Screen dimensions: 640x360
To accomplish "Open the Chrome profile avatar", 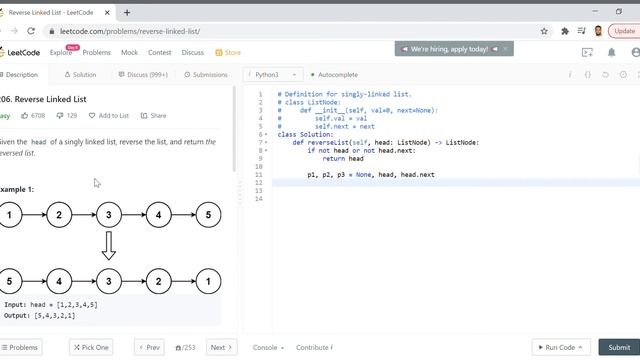I will pos(598,31).
